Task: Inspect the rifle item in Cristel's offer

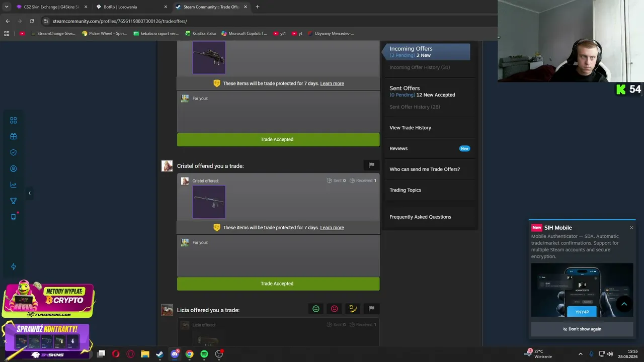Action: tap(209, 202)
